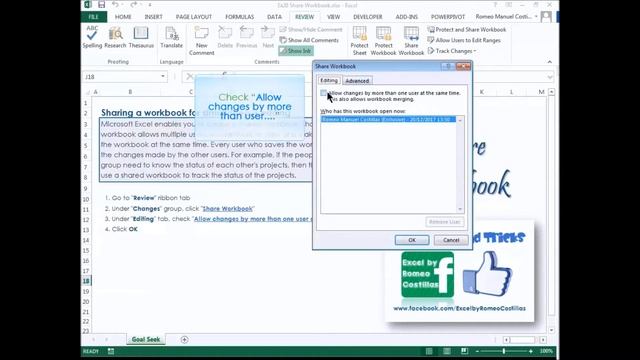
Task: Click the user list scrollbar down arrow
Action: [x=460, y=209]
